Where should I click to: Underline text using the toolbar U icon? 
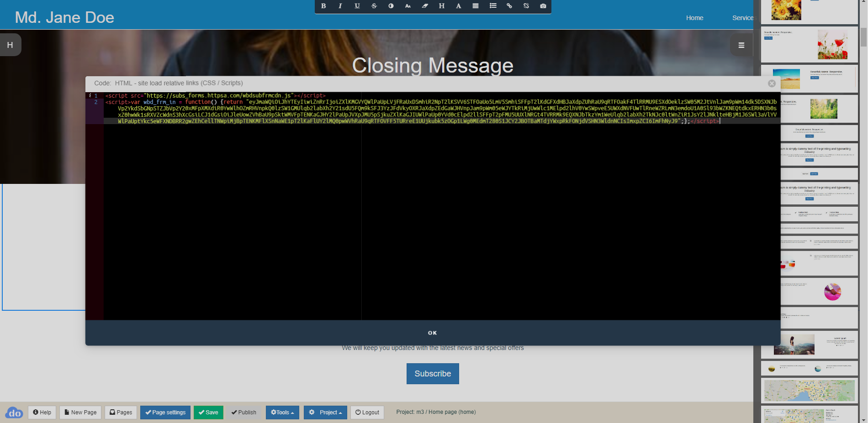(x=357, y=6)
